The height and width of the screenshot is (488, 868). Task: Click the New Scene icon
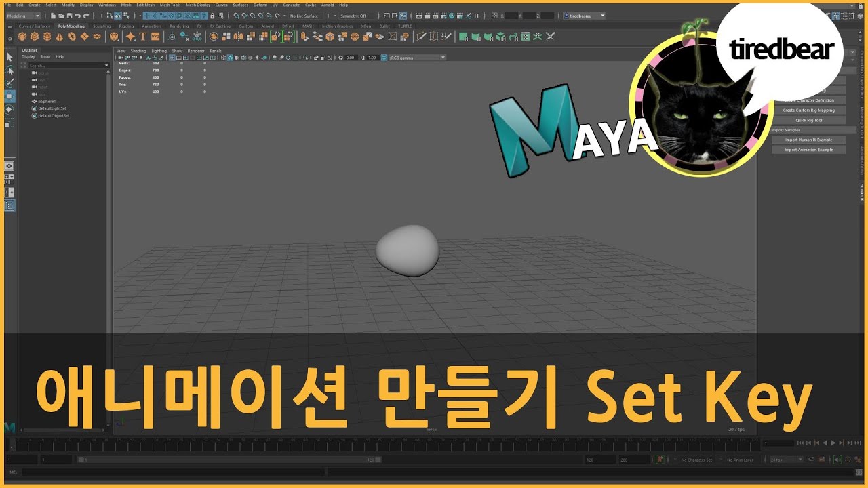point(53,15)
